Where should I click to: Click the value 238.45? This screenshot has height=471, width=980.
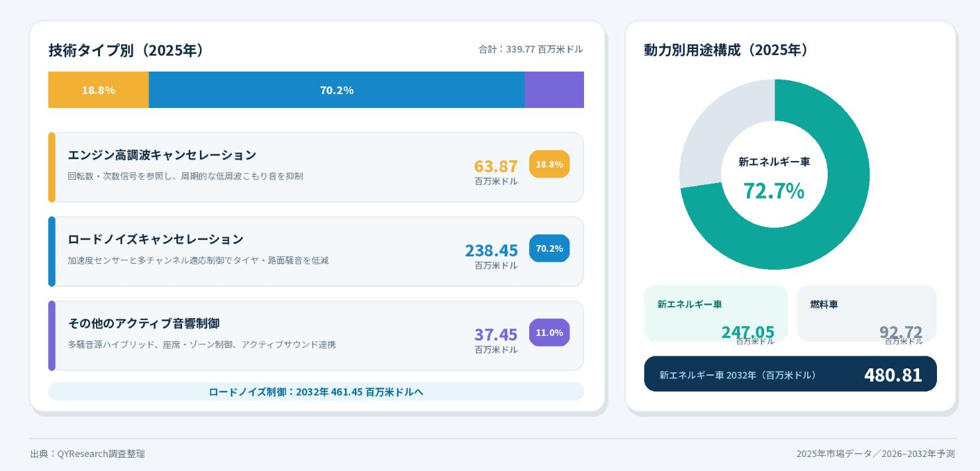click(x=491, y=250)
